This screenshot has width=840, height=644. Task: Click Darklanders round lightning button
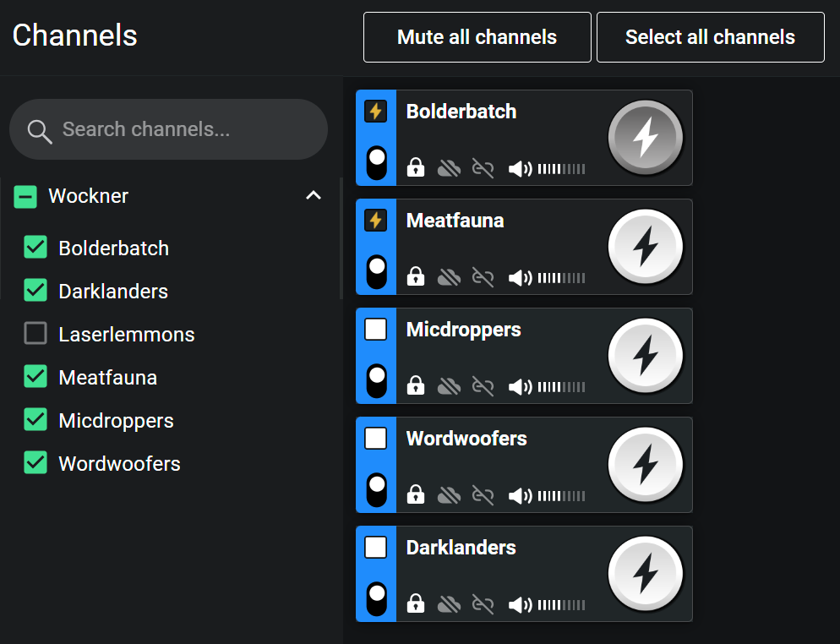645,574
